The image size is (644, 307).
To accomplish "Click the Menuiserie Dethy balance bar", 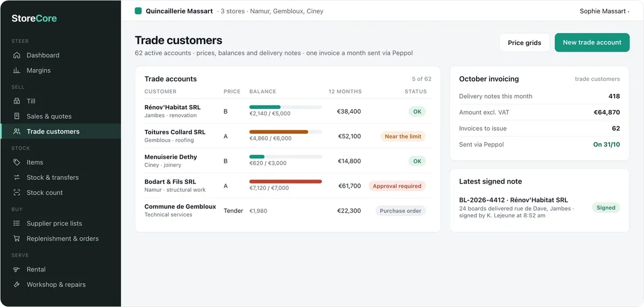I will (286, 157).
